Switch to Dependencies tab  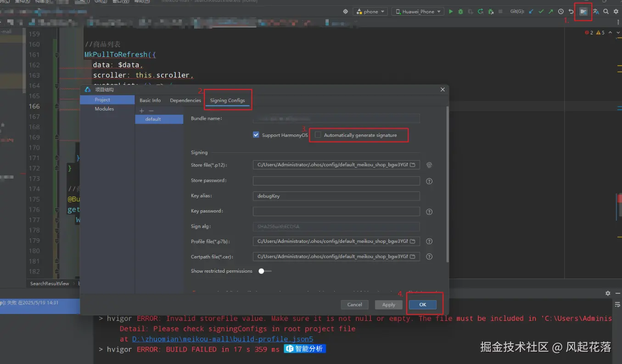[185, 100]
